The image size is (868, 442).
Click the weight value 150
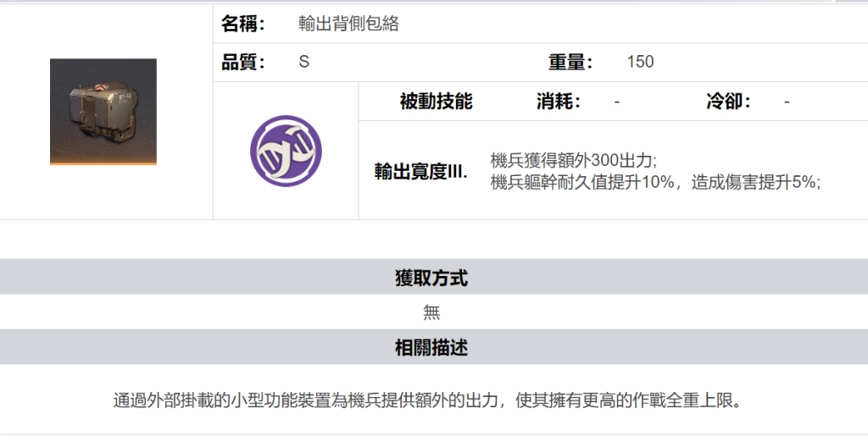641,62
